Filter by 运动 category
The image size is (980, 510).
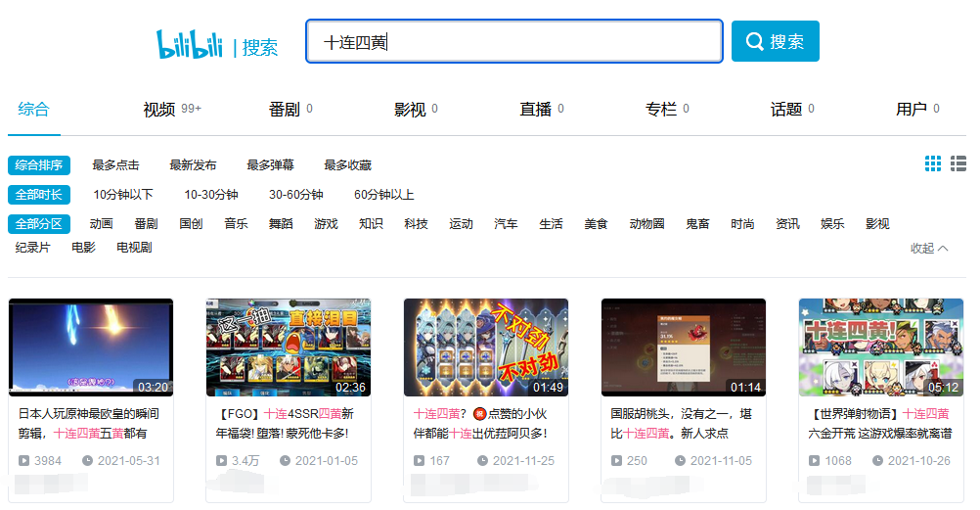pyautogui.click(x=462, y=224)
